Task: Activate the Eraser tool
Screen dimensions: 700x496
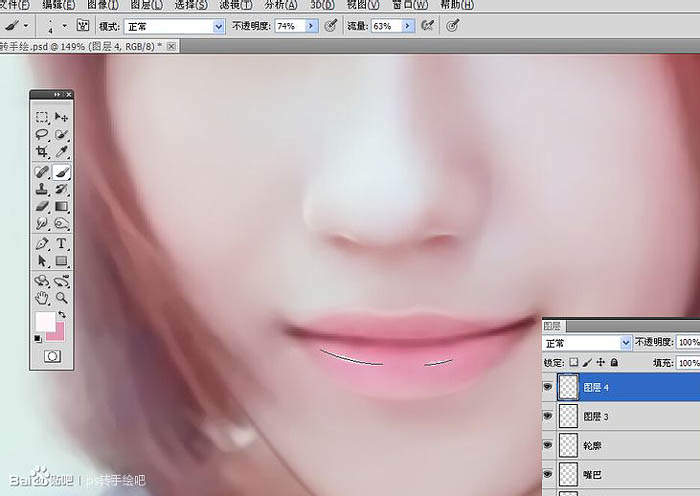Action: point(42,207)
